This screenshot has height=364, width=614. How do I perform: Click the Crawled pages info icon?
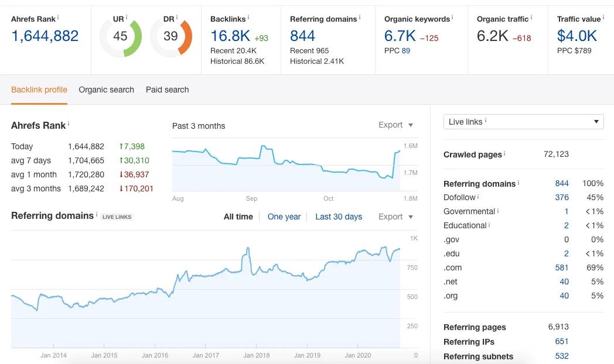504,154
